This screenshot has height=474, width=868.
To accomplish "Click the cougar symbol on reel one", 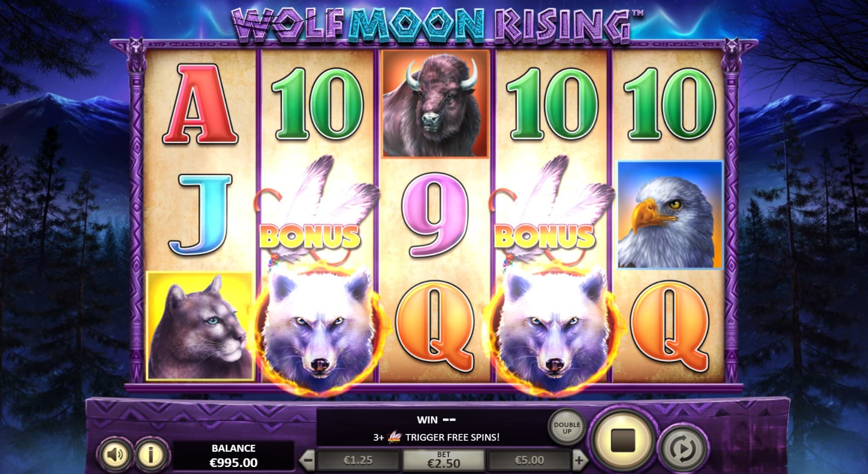I will 200,326.
